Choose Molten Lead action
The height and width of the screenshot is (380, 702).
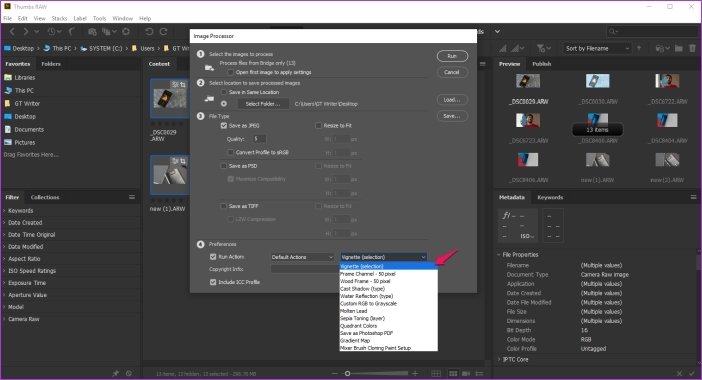pyautogui.click(x=388, y=311)
